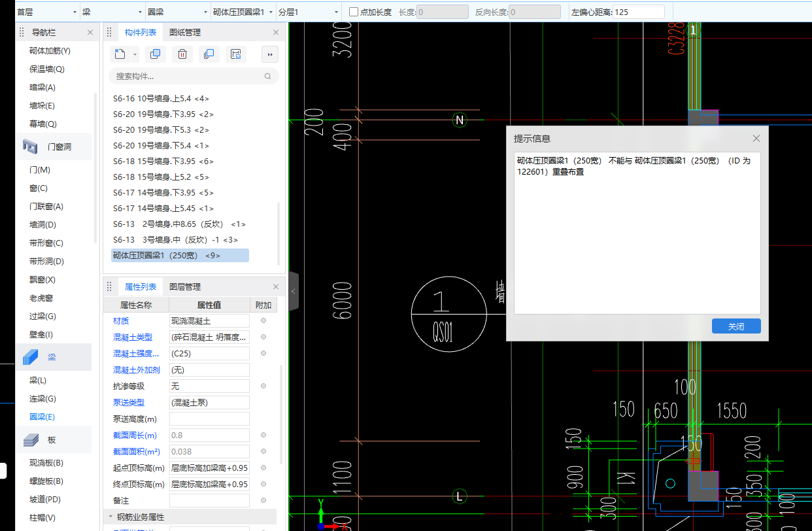Toggle 附加 option for 材质 row
This screenshot has height=531, width=812.
click(263, 320)
